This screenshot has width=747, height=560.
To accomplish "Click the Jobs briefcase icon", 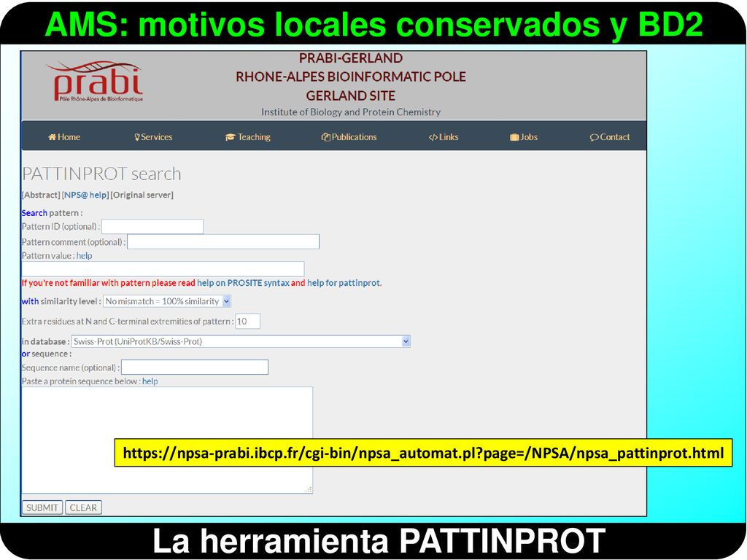I will pyautogui.click(x=514, y=137).
